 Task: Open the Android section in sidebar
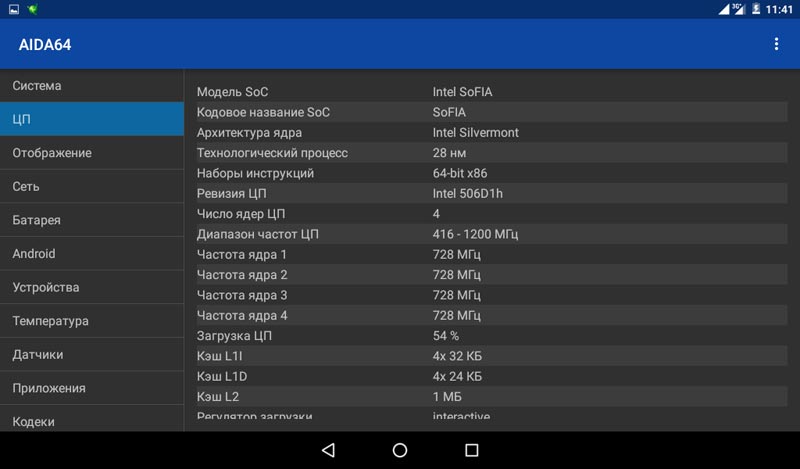pyautogui.click(x=92, y=254)
